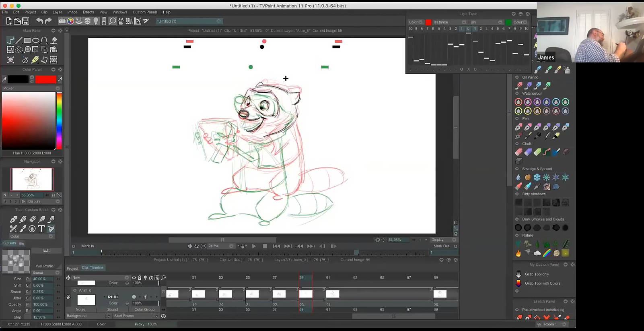Select the pen nib brush in Tool panel

[x=13, y=219]
